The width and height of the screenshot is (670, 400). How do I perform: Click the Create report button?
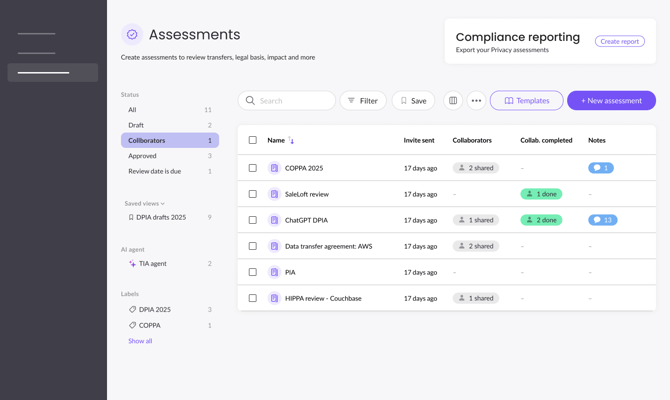[x=619, y=42]
